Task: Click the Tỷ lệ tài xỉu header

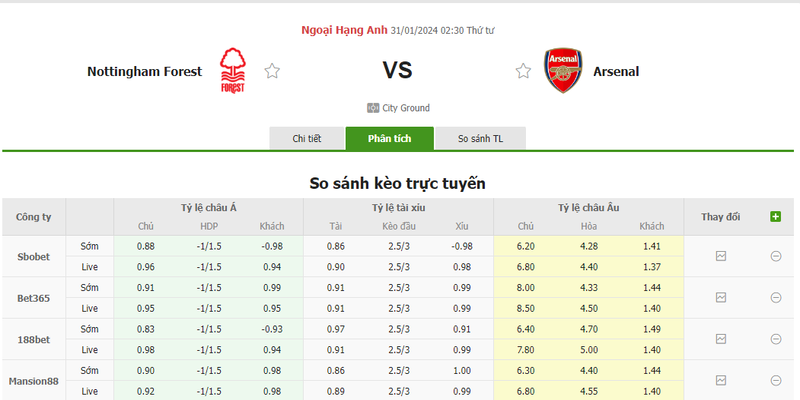Action: [398, 208]
